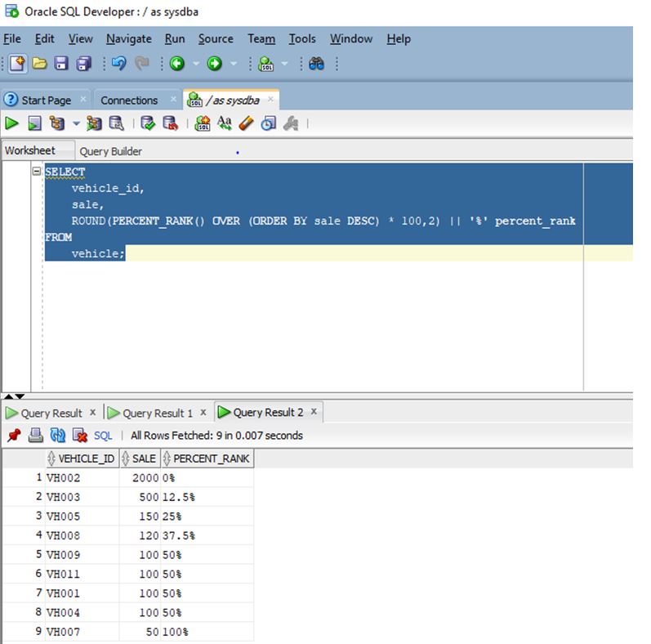Open the Source menu
Image resolution: width=651 pixels, height=644 pixels.
tap(216, 38)
